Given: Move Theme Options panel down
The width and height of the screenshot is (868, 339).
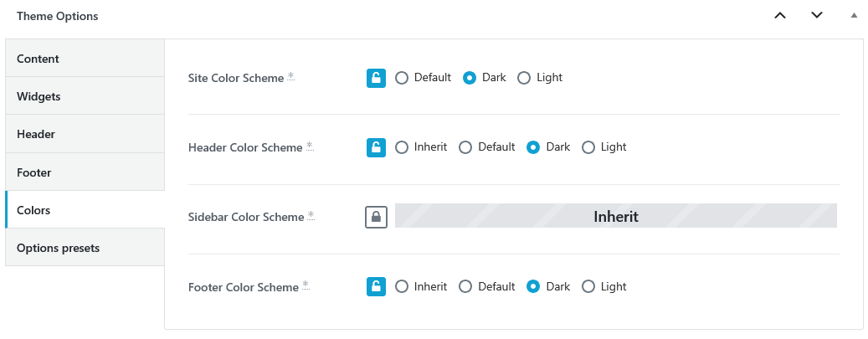Looking at the screenshot, I should point(816,16).
